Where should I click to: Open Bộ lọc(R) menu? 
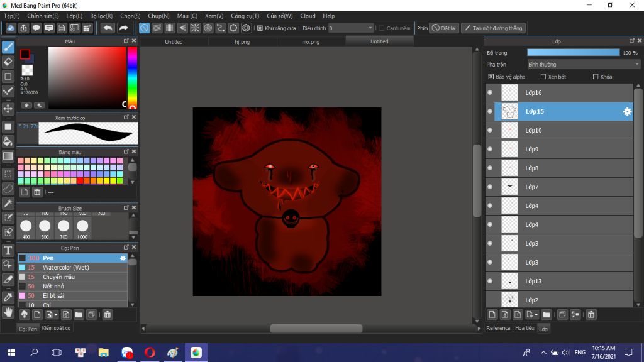(101, 16)
